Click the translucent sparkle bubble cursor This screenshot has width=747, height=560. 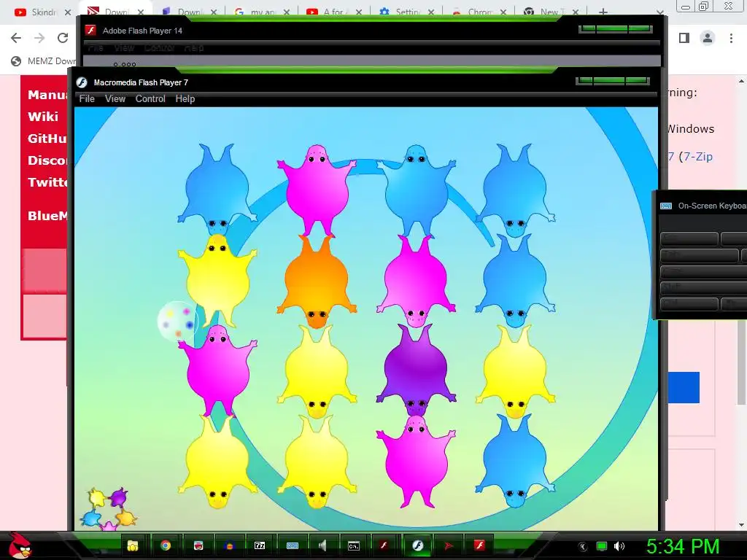tap(178, 321)
